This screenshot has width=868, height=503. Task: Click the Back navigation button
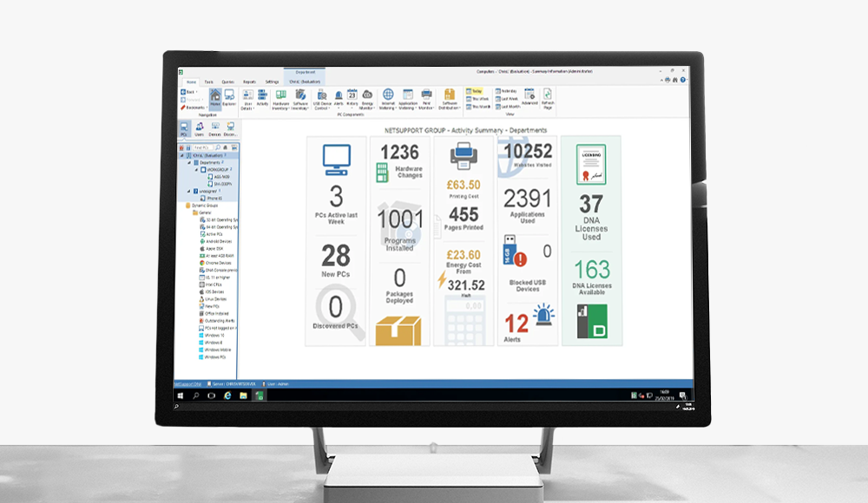coord(186,91)
